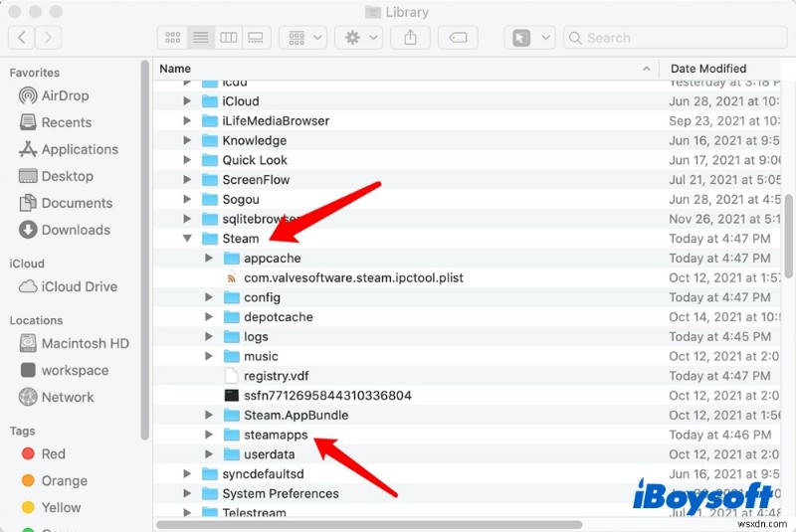Go back with the left chevron button
The image size is (796, 532).
[x=22, y=38]
